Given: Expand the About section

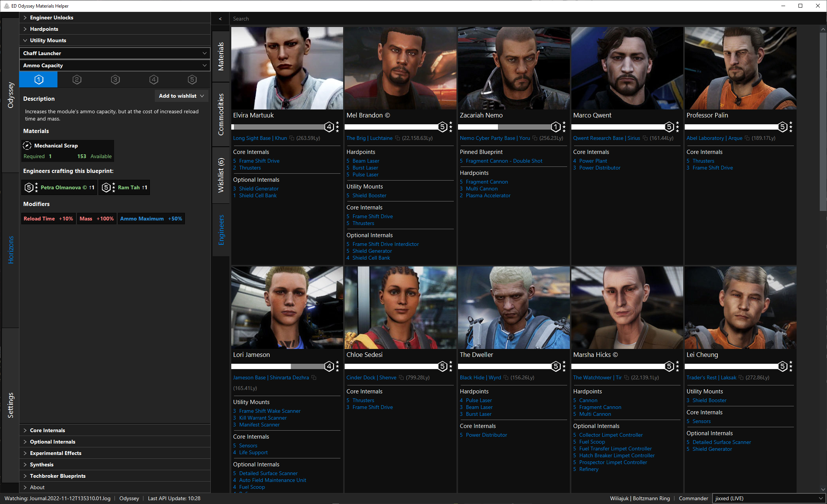Looking at the screenshot, I should (x=115, y=487).
